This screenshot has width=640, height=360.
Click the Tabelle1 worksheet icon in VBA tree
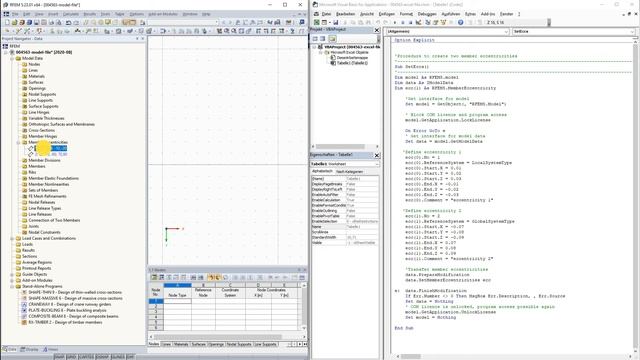[x=333, y=63]
